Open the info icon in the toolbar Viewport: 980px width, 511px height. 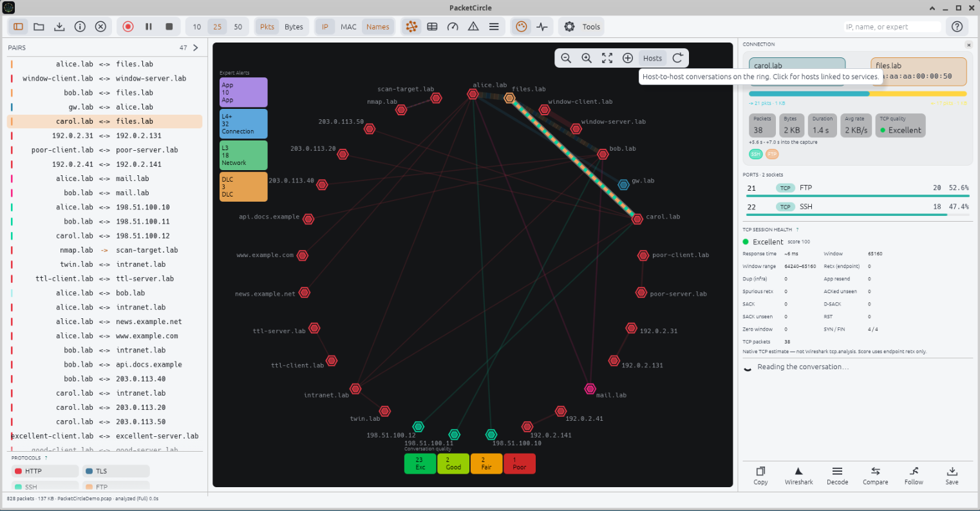tap(80, 26)
